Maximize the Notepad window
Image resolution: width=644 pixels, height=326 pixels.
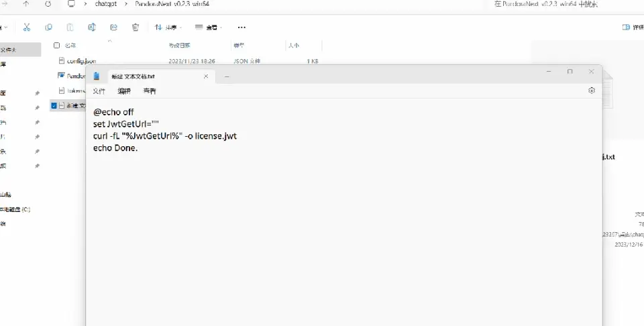(570, 72)
